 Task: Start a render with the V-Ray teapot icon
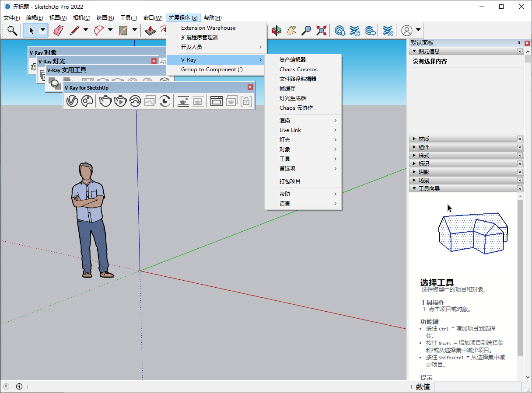pyautogui.click(x=104, y=101)
